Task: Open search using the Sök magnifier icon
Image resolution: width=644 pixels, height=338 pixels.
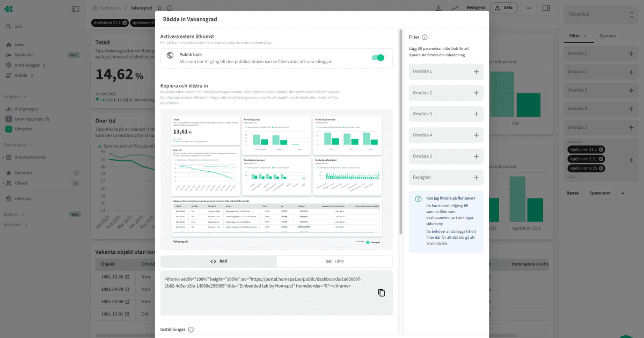Action: coord(9,26)
